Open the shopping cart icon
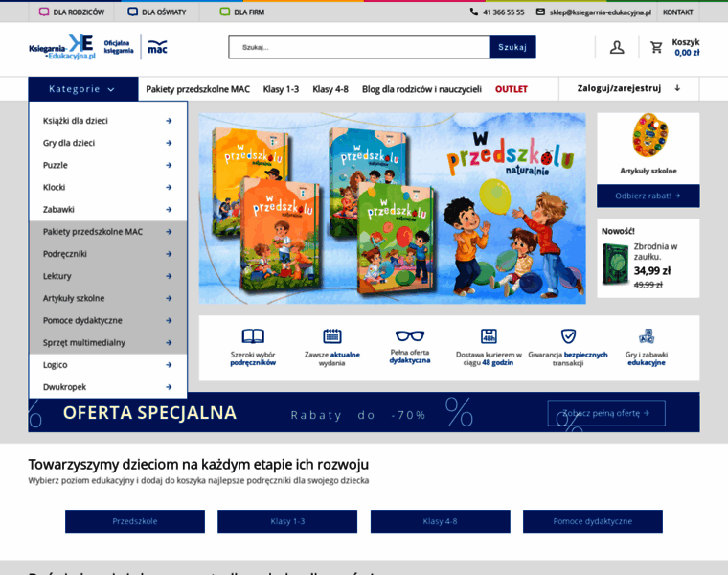 [656, 47]
